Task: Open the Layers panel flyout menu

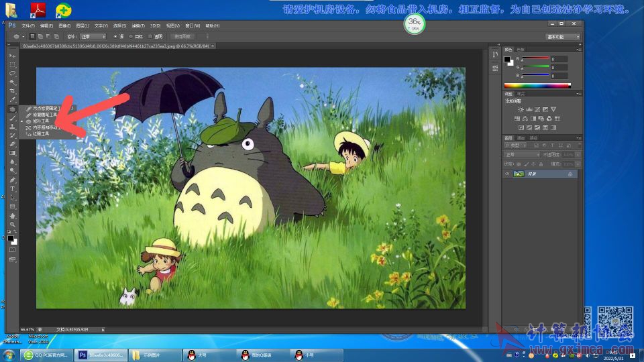Action: 579,138
